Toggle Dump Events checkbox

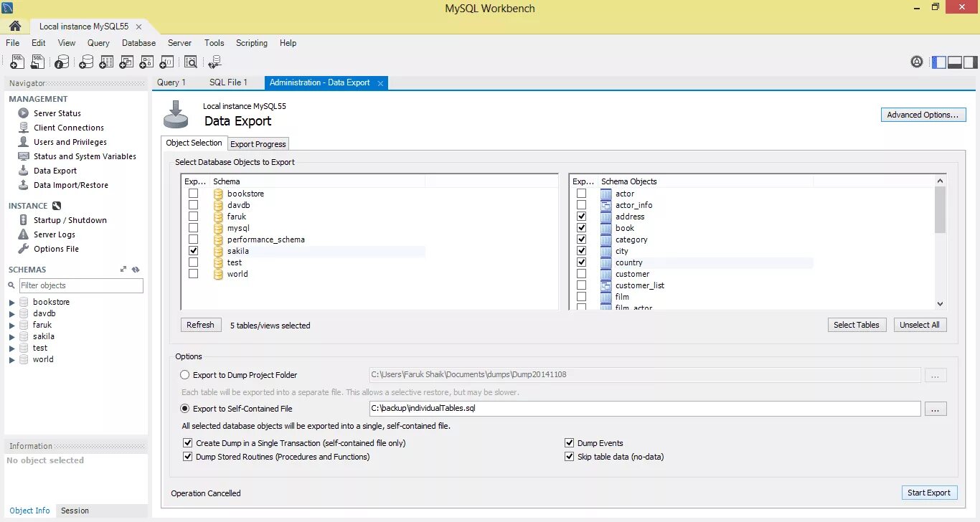coord(570,443)
